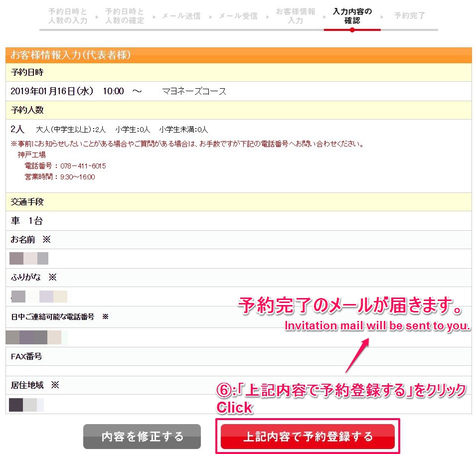Click the 予約日時 section label

(x=27, y=72)
